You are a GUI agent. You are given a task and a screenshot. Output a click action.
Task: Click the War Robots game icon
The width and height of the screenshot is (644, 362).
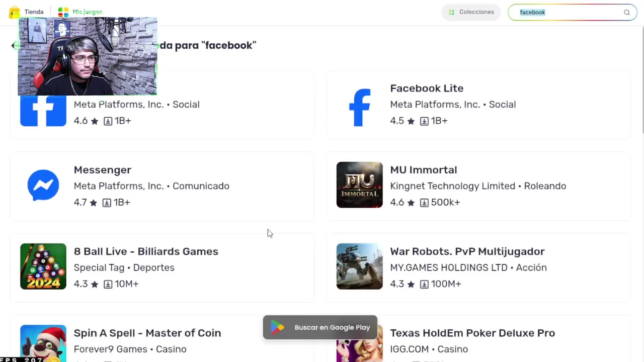click(359, 266)
